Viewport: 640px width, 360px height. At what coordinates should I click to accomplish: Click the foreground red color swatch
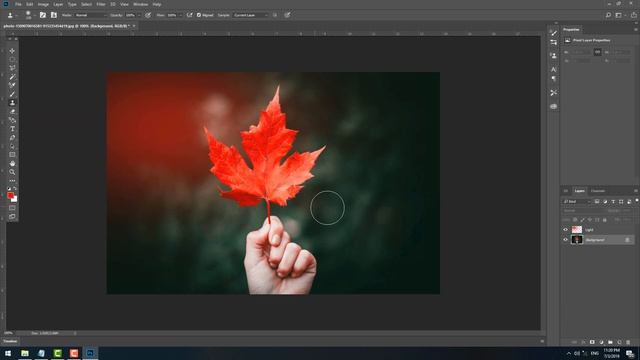tap(10, 196)
